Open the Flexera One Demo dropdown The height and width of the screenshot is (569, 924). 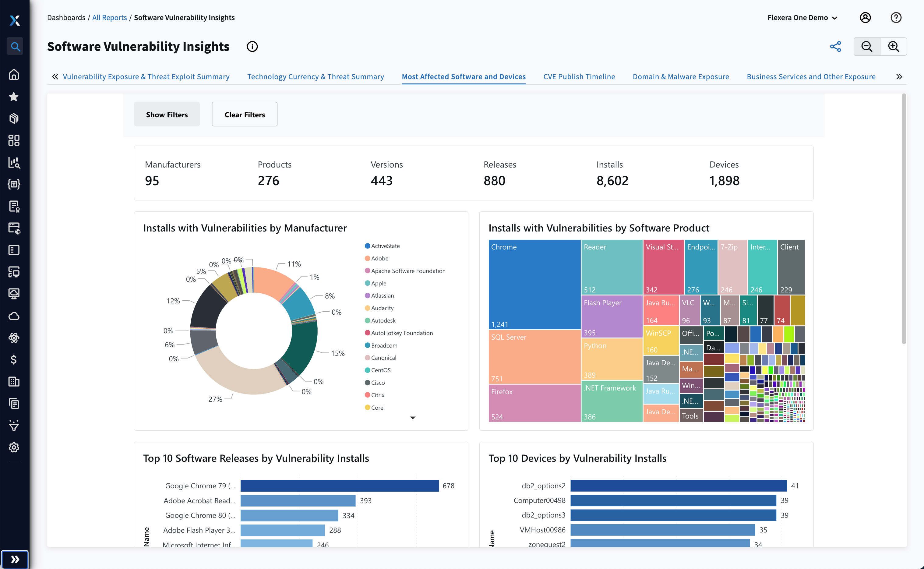(802, 17)
